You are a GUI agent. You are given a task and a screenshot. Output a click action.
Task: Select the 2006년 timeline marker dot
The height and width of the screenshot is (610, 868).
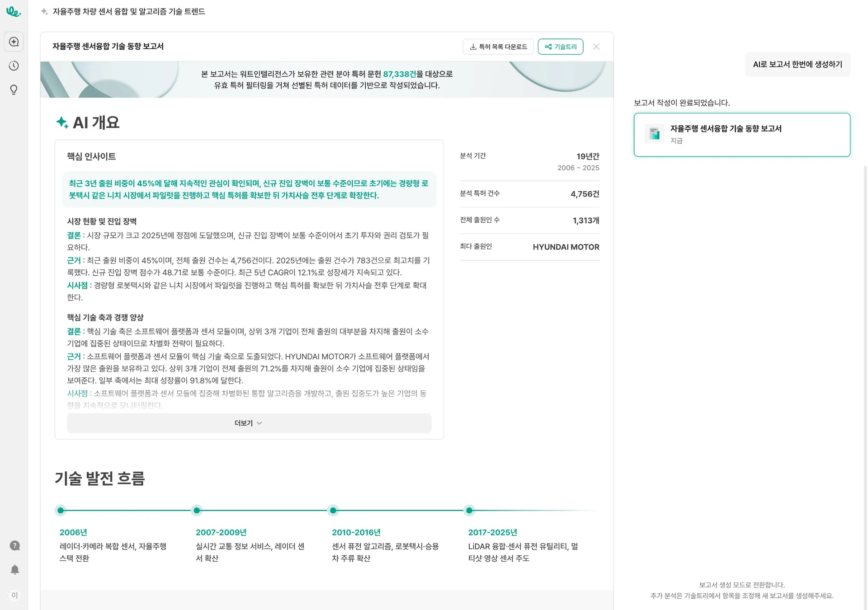(61, 511)
